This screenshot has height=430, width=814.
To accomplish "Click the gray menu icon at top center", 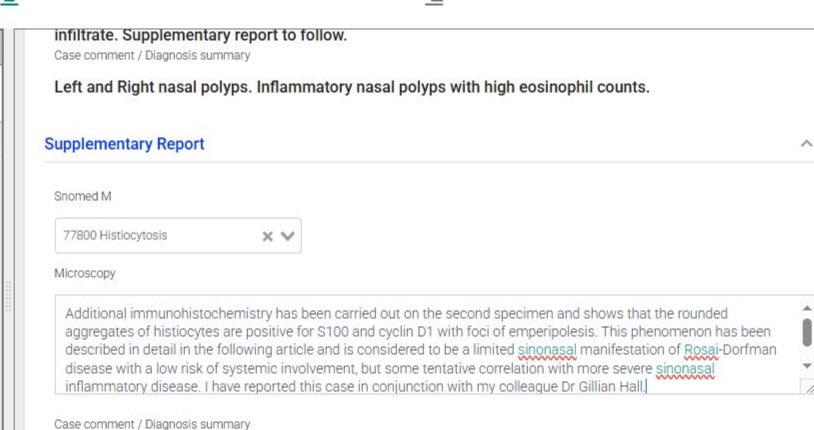I will coord(434,2).
